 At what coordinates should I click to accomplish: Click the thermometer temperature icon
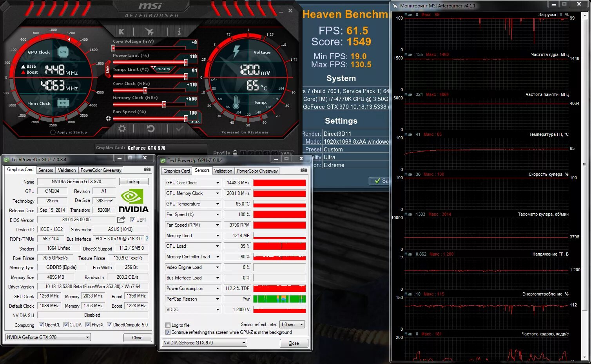click(236, 103)
